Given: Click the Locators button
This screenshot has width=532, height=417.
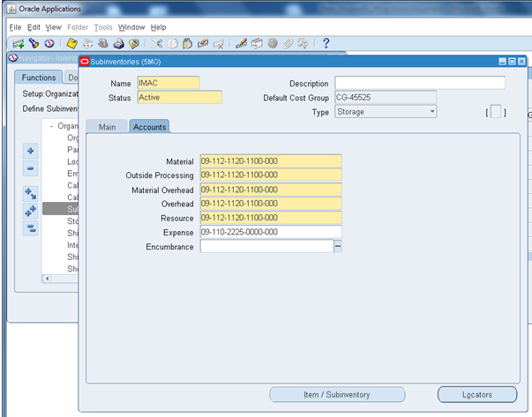Looking at the screenshot, I should pos(477,395).
